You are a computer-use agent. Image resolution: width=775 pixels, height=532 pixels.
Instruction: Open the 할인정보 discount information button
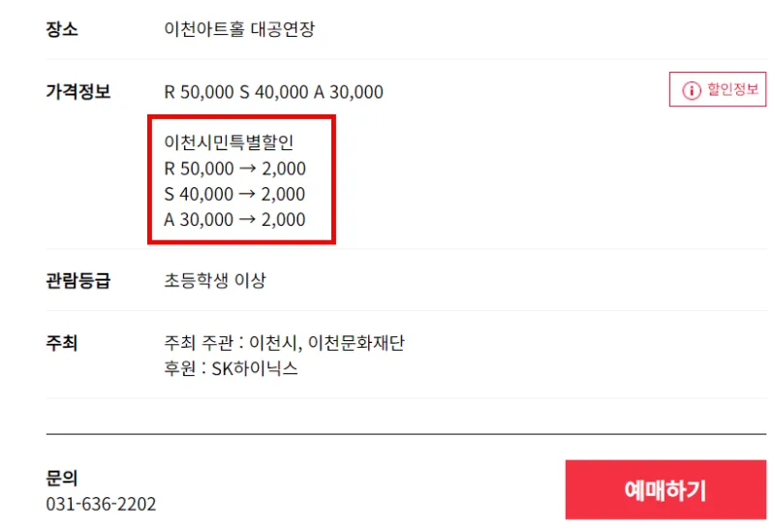[718, 89]
